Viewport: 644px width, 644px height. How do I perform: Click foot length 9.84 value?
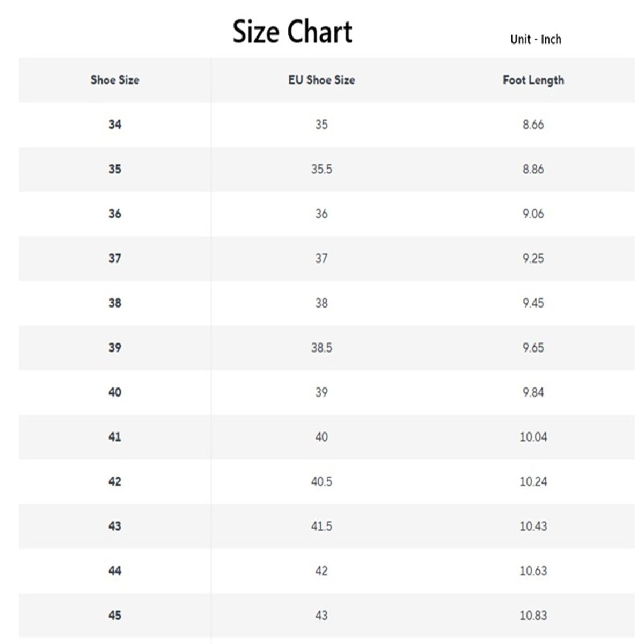[533, 392]
